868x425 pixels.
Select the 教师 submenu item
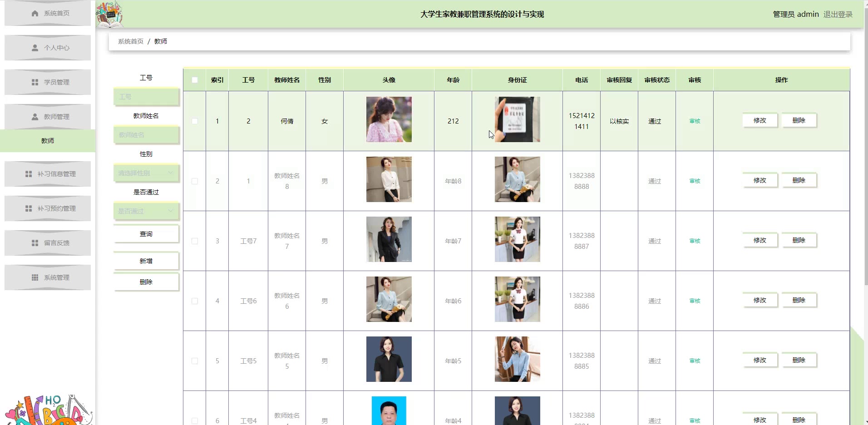[48, 141]
